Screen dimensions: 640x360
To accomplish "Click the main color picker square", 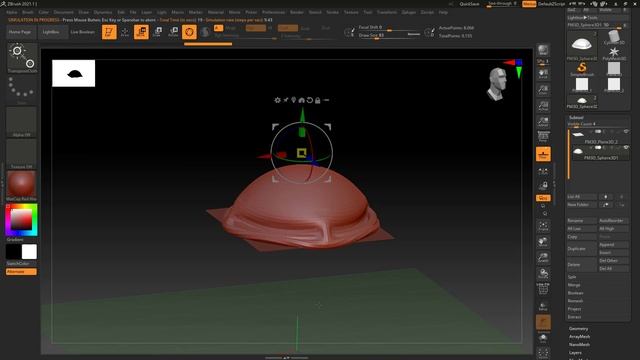I will 21,220.
